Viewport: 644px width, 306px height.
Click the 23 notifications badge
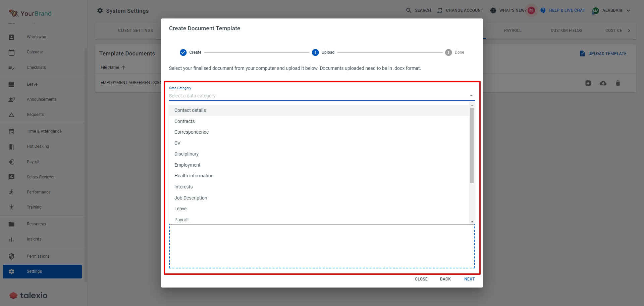[531, 10]
